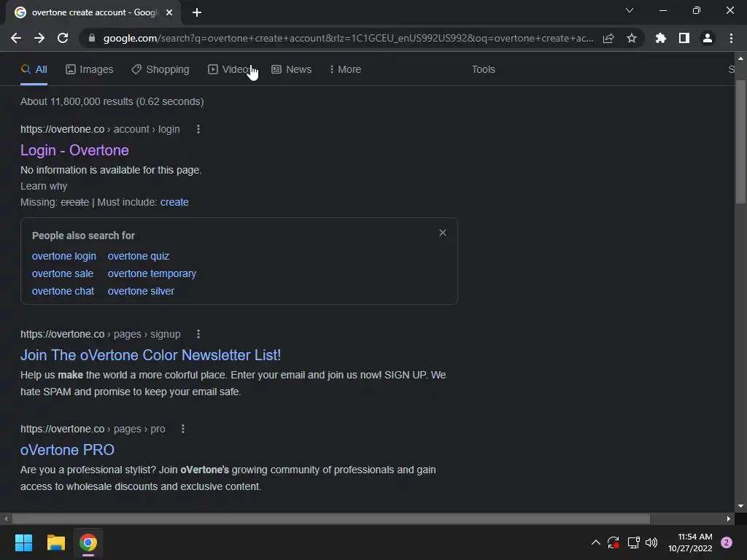Dismiss People also search for box

(x=443, y=233)
